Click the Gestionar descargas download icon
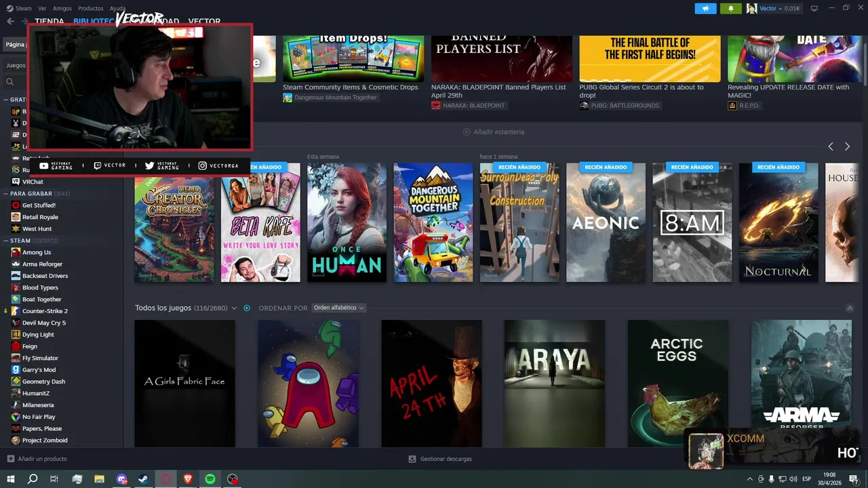 click(412, 459)
